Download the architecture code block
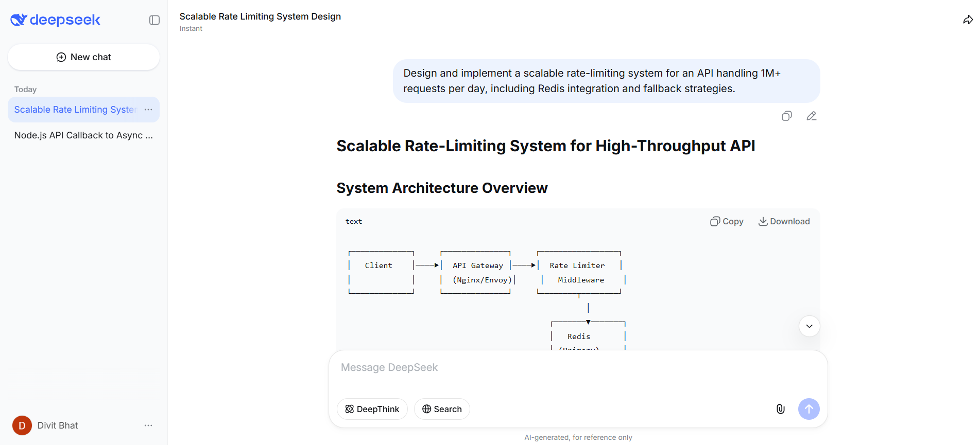The width and height of the screenshot is (980, 445). [x=784, y=221]
